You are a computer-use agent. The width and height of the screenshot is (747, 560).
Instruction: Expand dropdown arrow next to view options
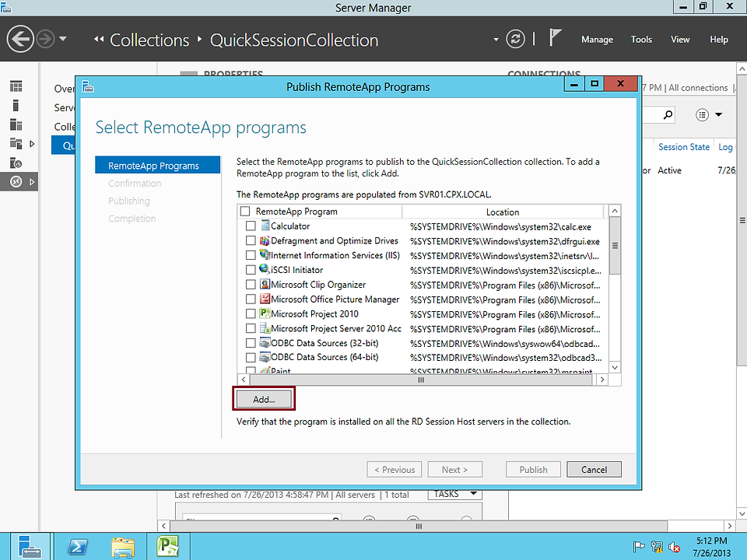pyautogui.click(x=718, y=115)
